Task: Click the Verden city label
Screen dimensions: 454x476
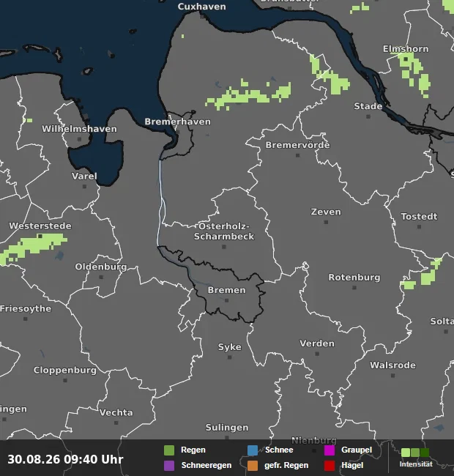Action: tap(317, 343)
